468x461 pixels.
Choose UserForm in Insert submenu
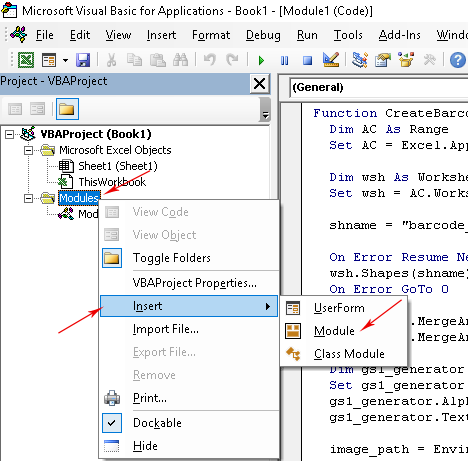344,308
